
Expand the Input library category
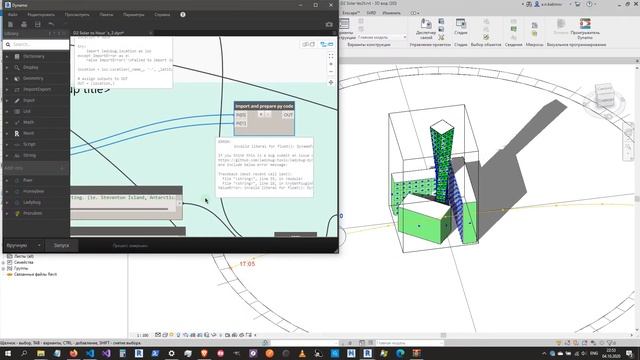coord(36,100)
